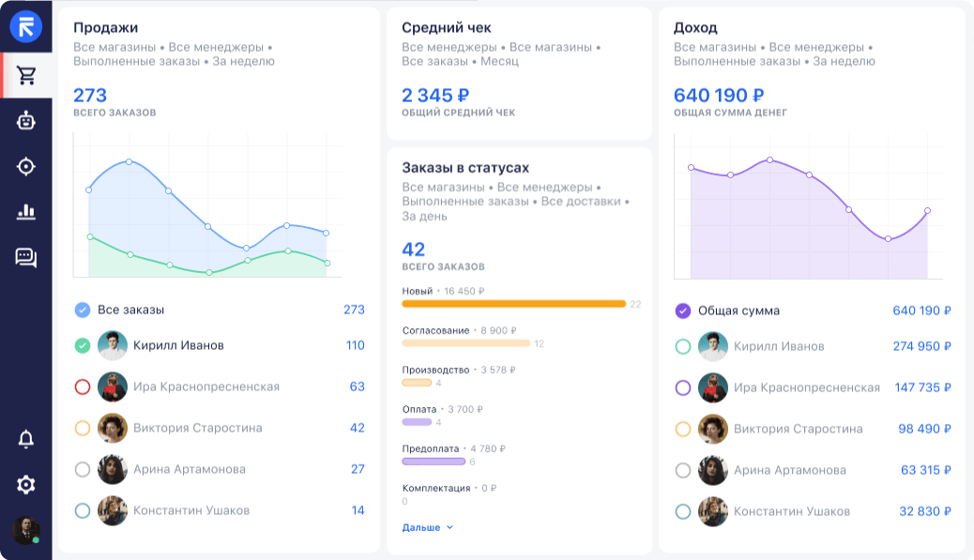Click the Заказы в статусах title
The height and width of the screenshot is (560, 974).
[465, 168]
